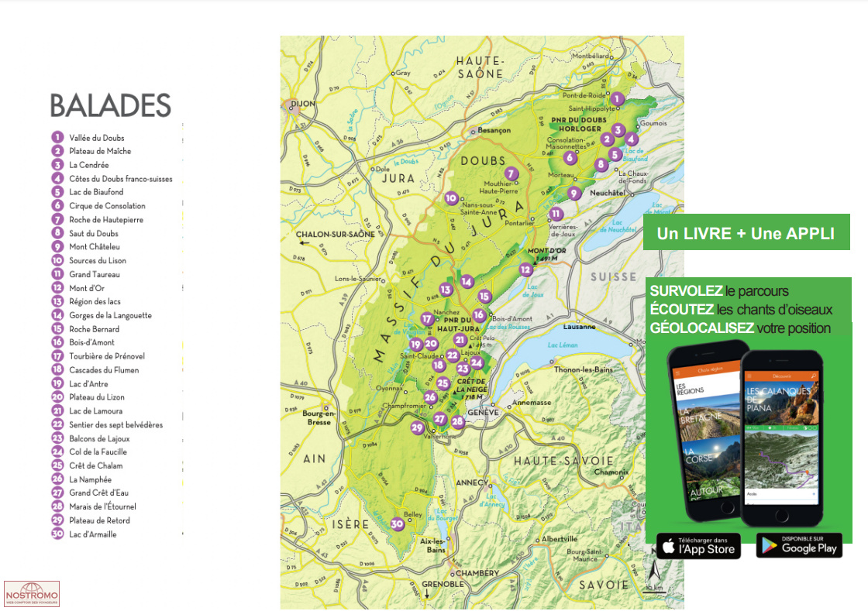The image size is (868, 611).
Task: Click map marker number 30 near Belley
Action: (397, 524)
